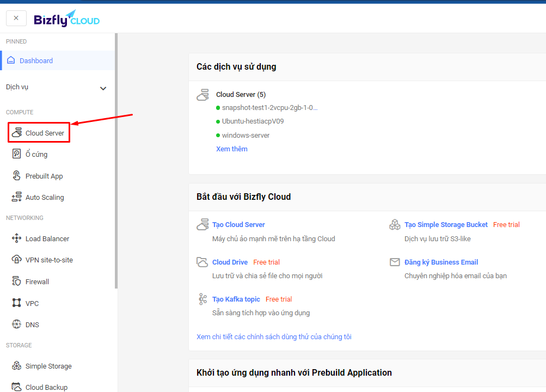Open Prebuilt App in sidebar

44,176
